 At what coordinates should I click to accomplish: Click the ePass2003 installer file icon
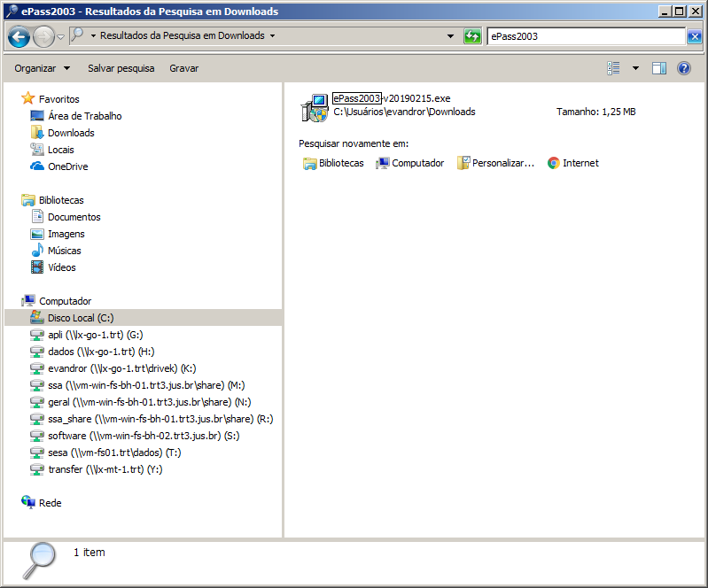pyautogui.click(x=315, y=107)
